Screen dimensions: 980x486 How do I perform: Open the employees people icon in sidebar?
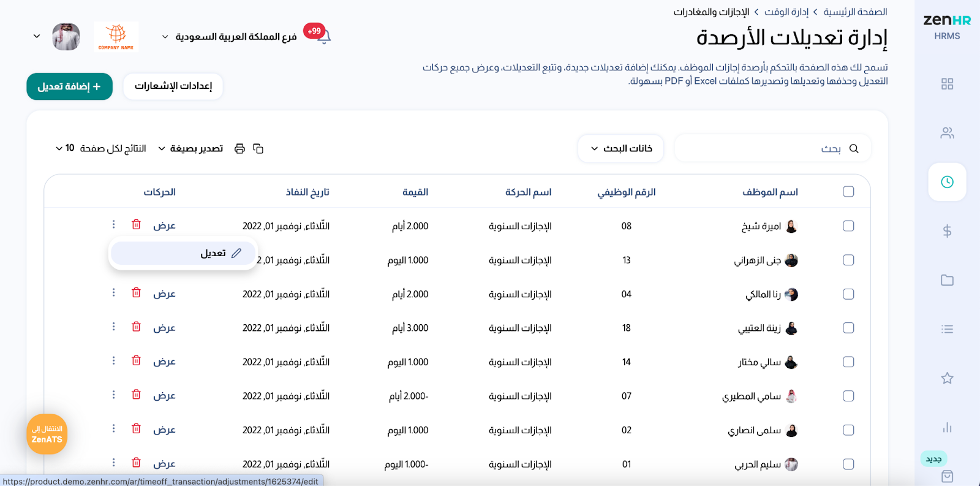pyautogui.click(x=947, y=133)
